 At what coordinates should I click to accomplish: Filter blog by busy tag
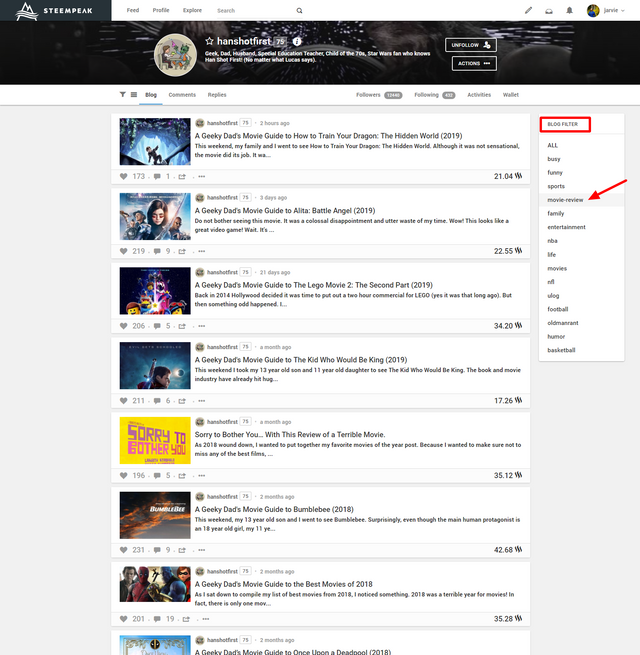coord(554,159)
